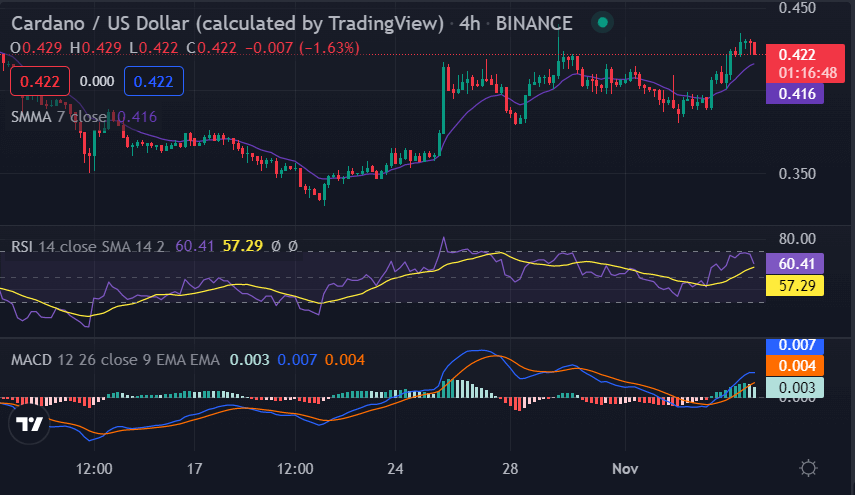This screenshot has height=495, width=855.
Task: Click the orange signal label 0.004
Action: [795, 366]
